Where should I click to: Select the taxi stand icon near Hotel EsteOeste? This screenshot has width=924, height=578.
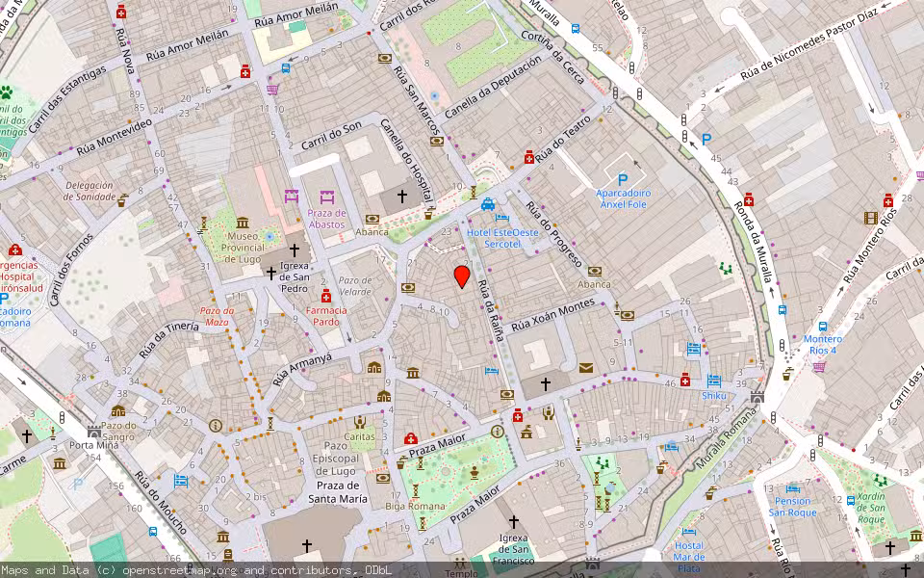(x=487, y=205)
